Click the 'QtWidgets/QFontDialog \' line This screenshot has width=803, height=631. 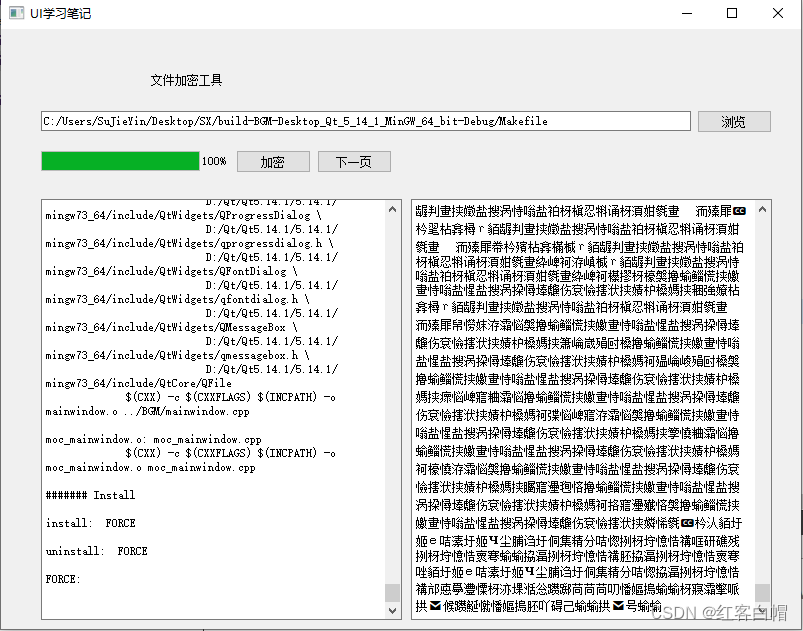[x=171, y=271]
